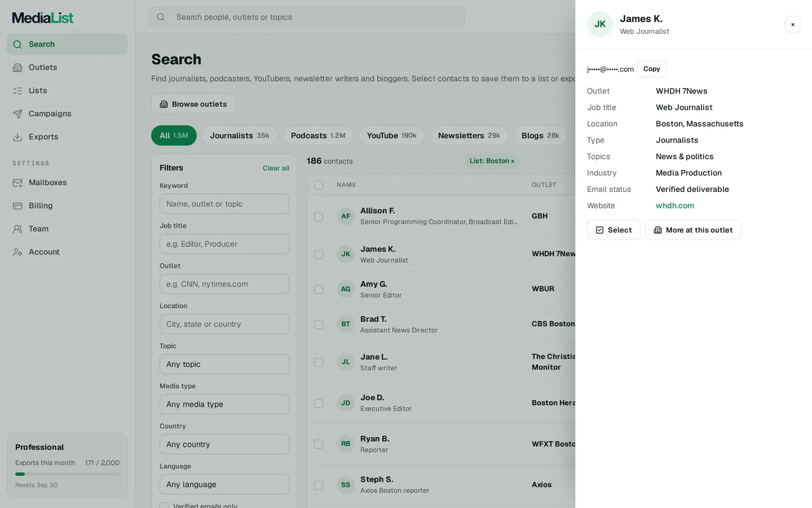Check the Brad T. row checkbox
Viewport: 812px width, 508px height.
pyautogui.click(x=319, y=325)
